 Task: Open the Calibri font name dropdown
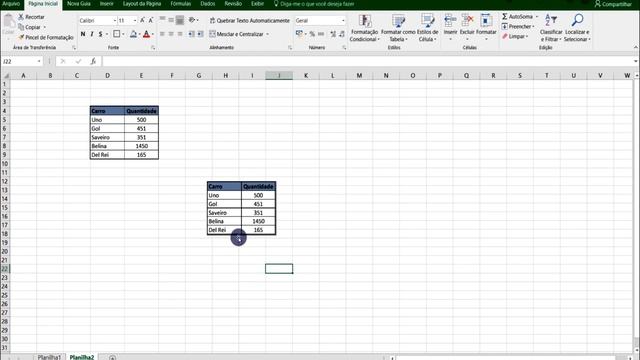pyautogui.click(x=115, y=20)
